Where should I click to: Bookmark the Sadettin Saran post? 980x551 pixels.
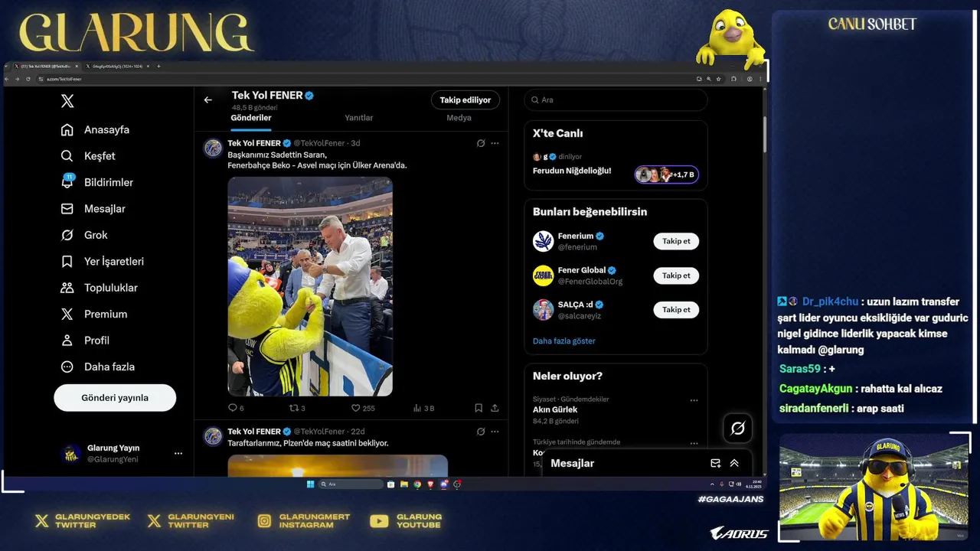pyautogui.click(x=479, y=408)
